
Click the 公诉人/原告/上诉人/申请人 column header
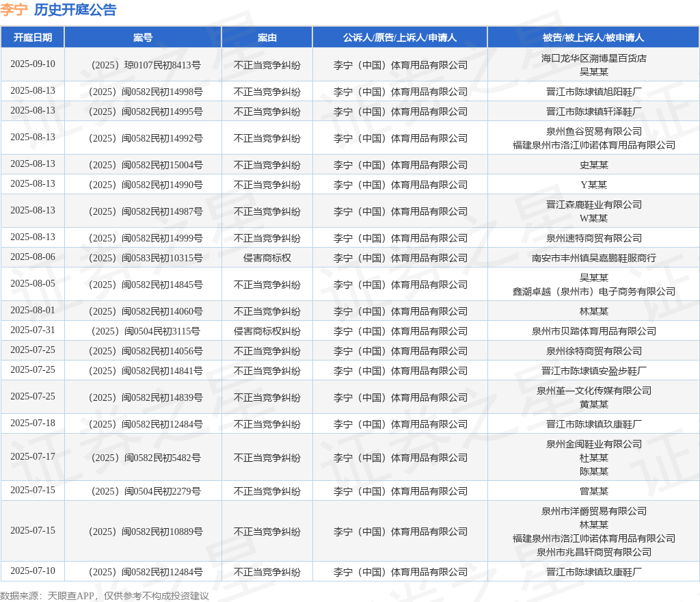(399, 38)
